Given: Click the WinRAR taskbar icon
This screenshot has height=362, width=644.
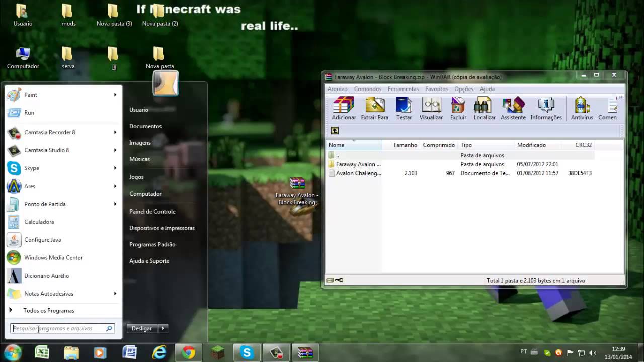Looking at the screenshot, I should (305, 353).
